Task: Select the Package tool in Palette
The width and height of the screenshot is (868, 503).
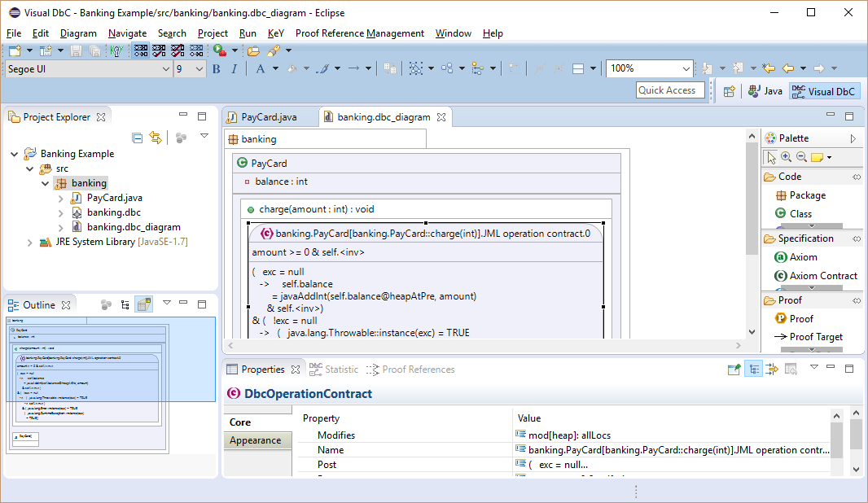Action: [800, 195]
